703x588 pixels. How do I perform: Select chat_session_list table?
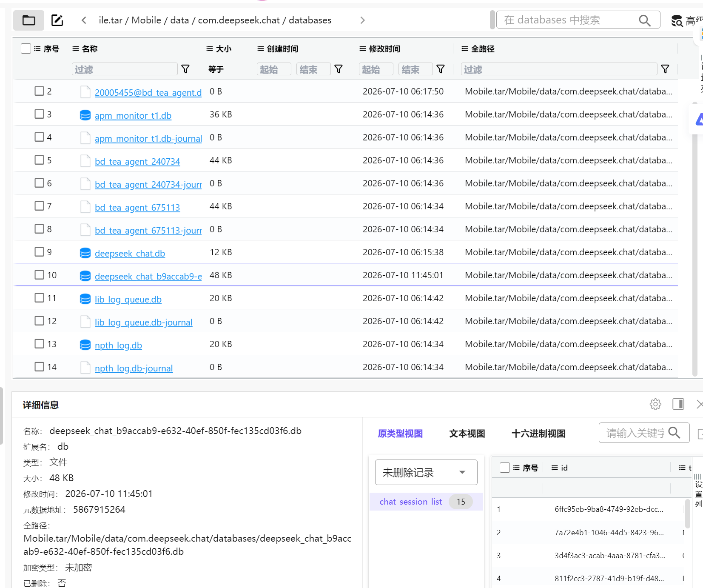[x=426, y=502]
